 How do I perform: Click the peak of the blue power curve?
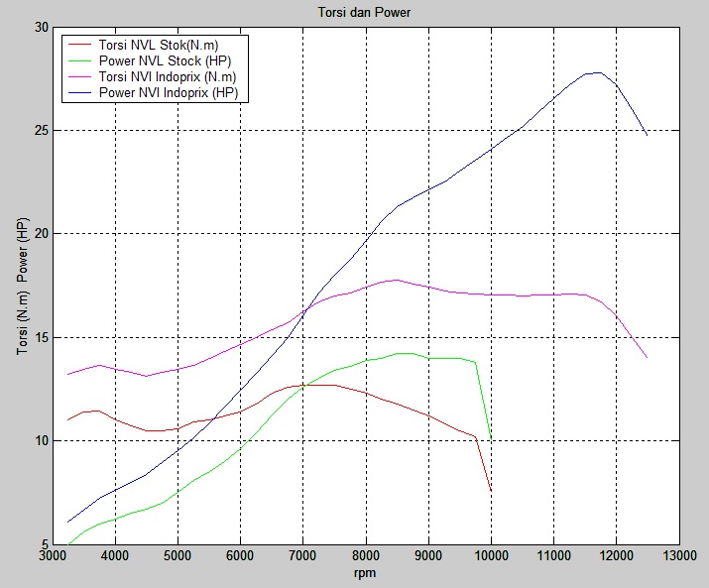(598, 72)
